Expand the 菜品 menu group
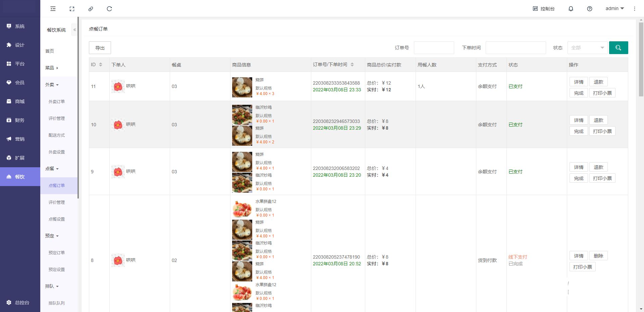 pos(52,68)
